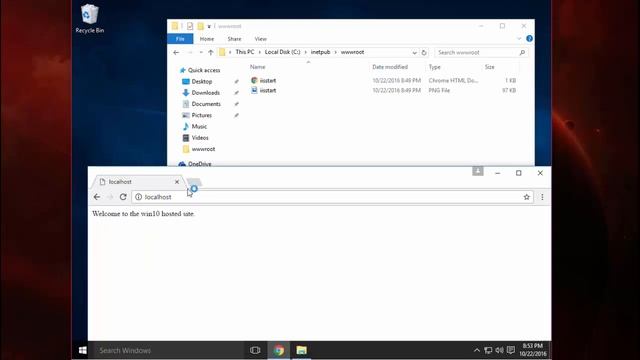Click Chrome's back arrow button
640x360 pixels.
point(97,197)
